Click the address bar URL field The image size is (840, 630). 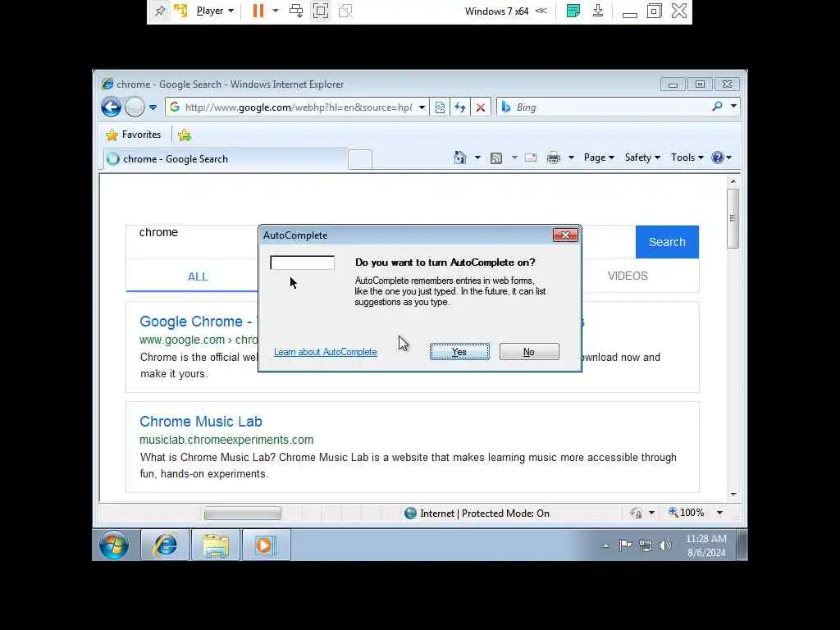tap(298, 107)
